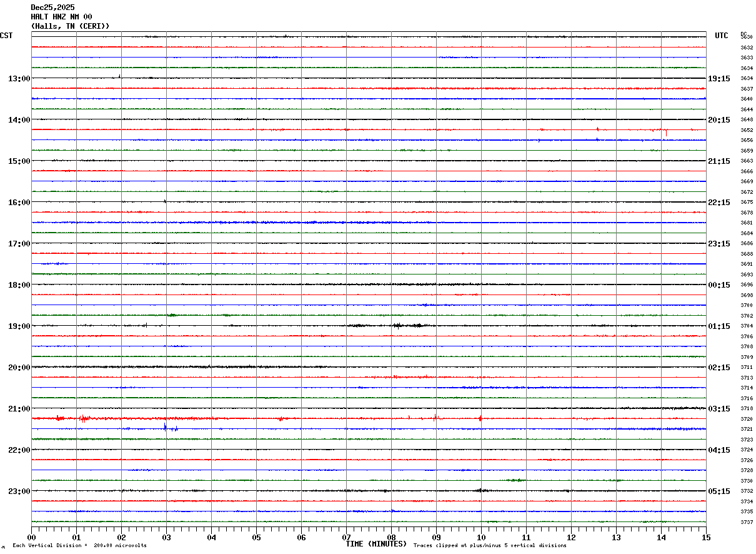Viewport: 756px width, 554px height.
Task: Click the DC offset value 3737
Action: click(747, 522)
